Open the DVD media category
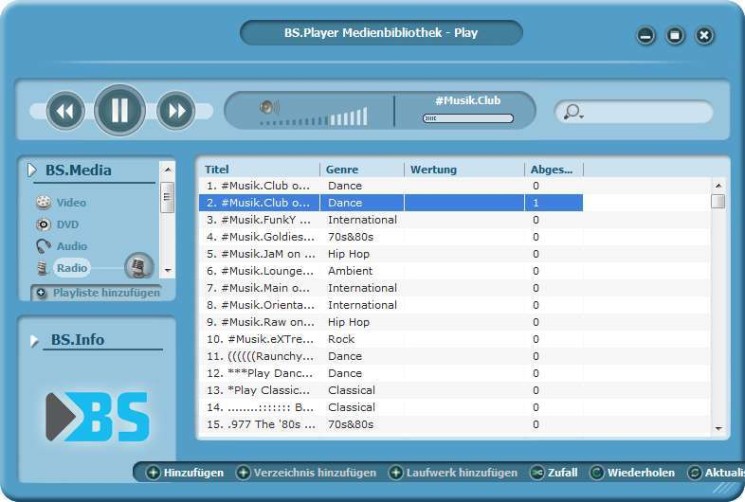This screenshot has width=745, height=502. (67, 225)
